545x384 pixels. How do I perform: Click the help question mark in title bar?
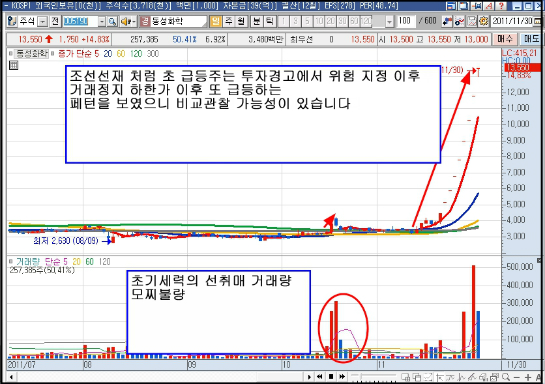[501, 6]
